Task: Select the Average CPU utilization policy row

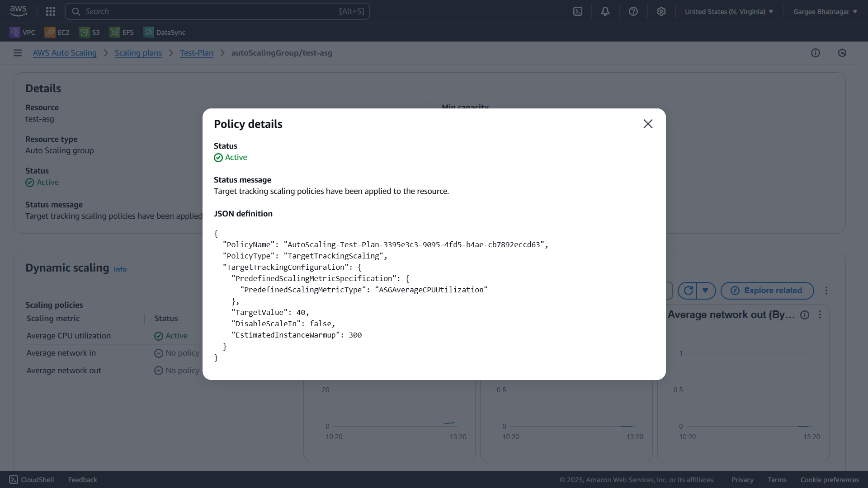Action: (69, 336)
